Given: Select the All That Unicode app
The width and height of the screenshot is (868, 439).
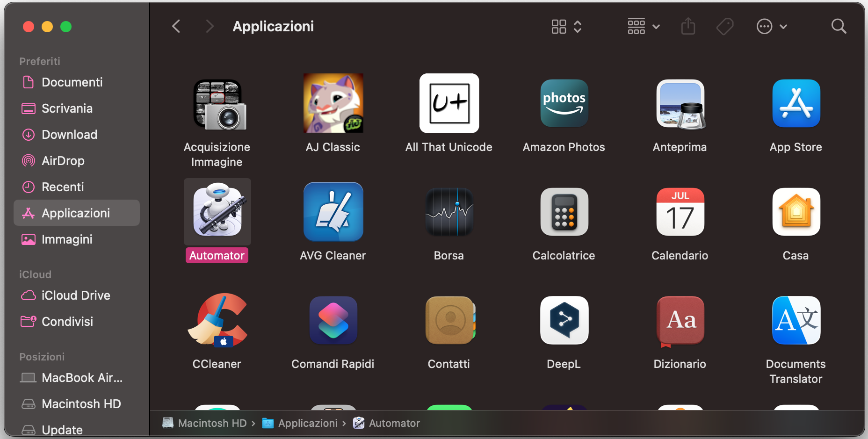Looking at the screenshot, I should 449,103.
